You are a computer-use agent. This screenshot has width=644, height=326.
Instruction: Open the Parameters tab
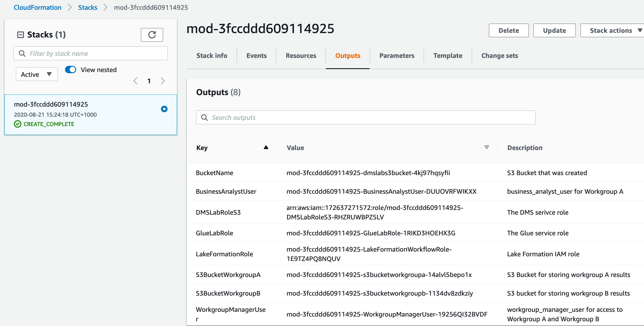click(x=397, y=56)
